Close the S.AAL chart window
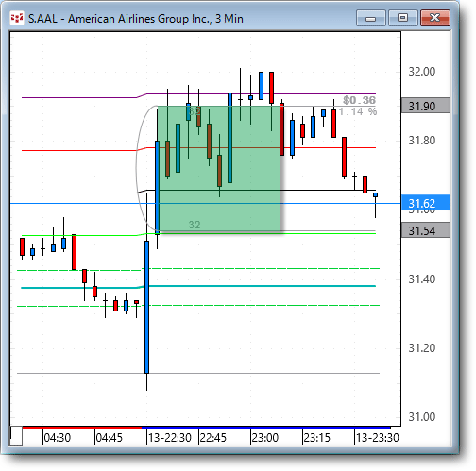Screen dimensions: 476x471 click(435, 18)
